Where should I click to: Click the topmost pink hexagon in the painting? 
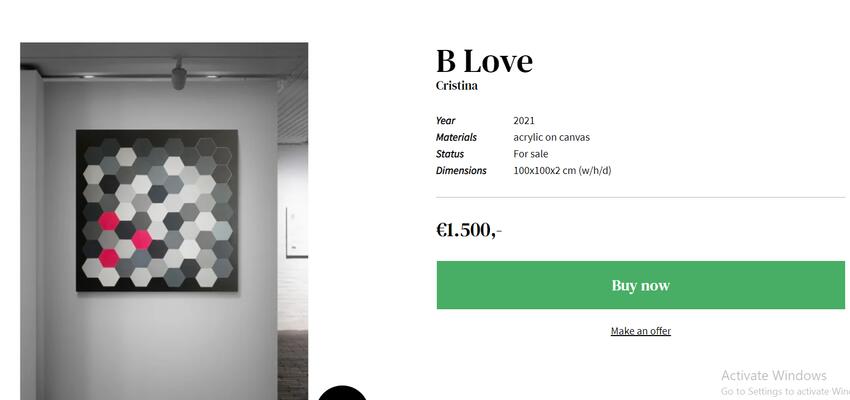coord(109,221)
